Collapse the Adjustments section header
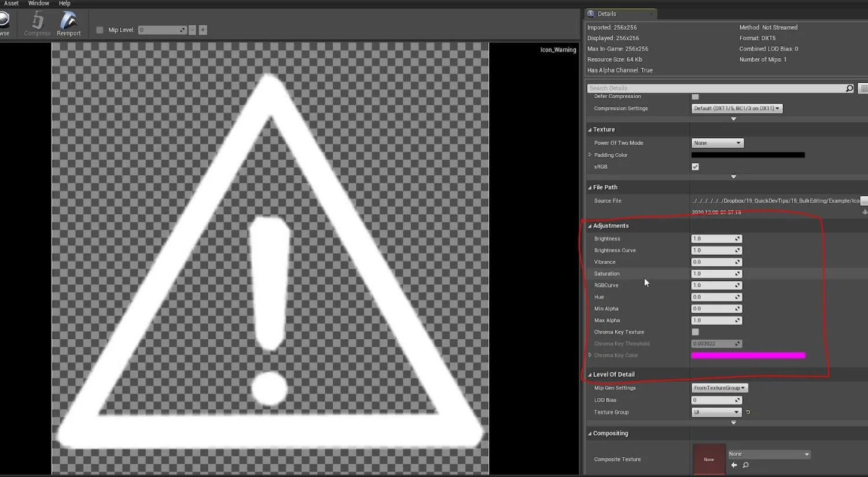 (610, 225)
